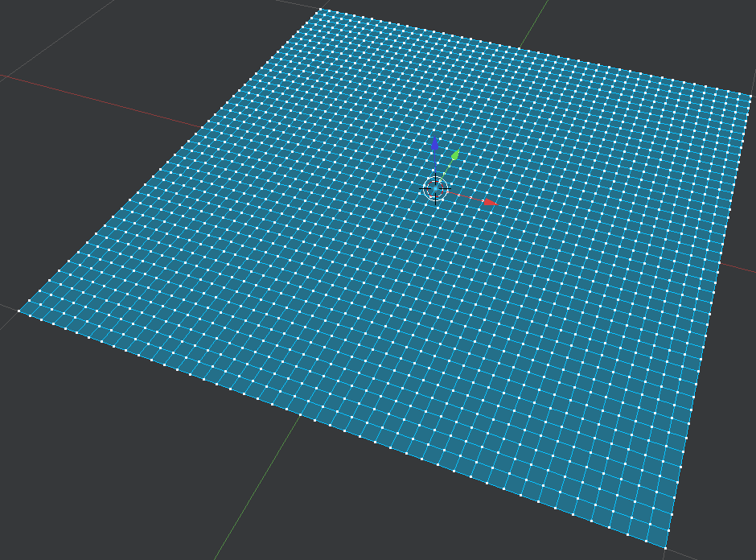Click the red X-axis gizmo arrow
This screenshot has height=560, width=756.
[491, 202]
